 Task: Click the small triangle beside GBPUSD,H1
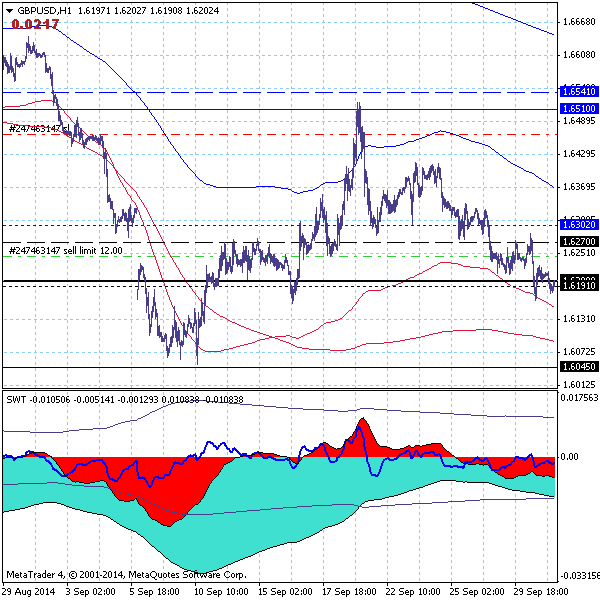10,11
